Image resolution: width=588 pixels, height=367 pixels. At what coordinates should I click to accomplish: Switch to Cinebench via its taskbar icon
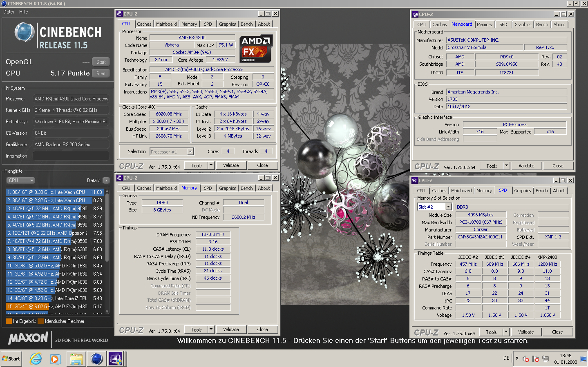(97, 359)
